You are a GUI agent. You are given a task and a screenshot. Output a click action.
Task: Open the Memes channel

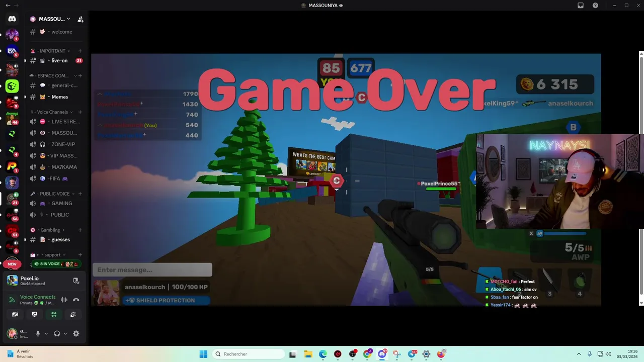[x=56, y=97]
